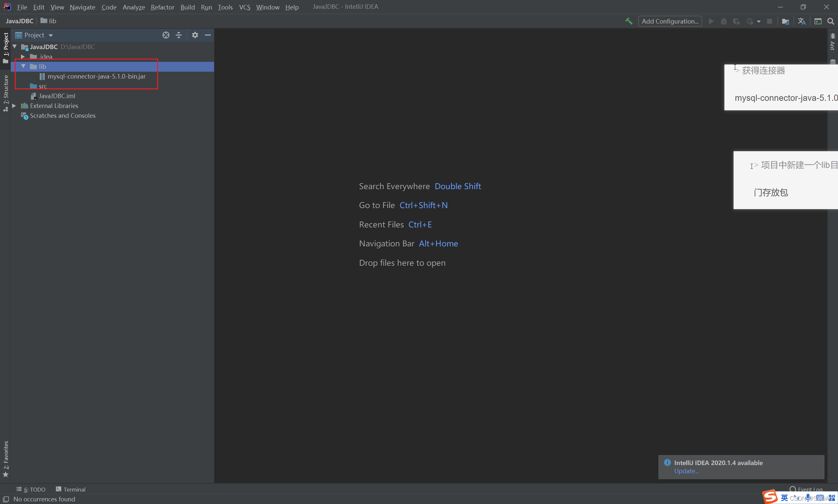The image size is (838, 504).
Task: Open Project Structure from the toolbar icon
Action: click(785, 21)
